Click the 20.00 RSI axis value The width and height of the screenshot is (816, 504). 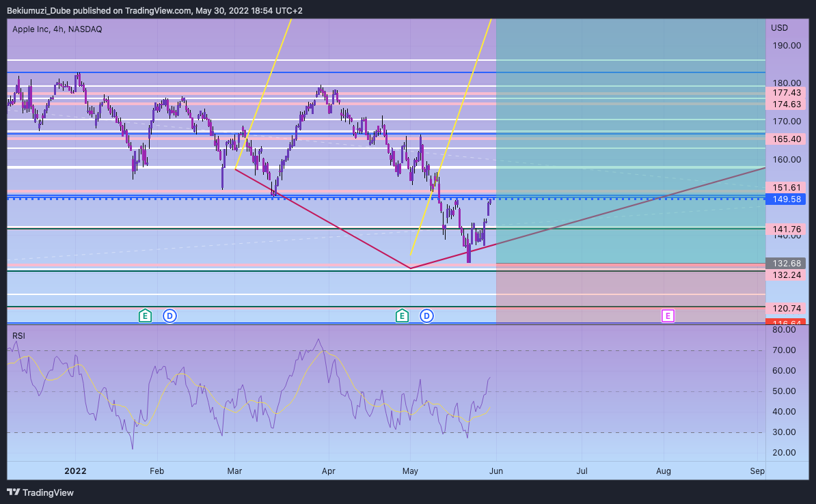point(785,453)
